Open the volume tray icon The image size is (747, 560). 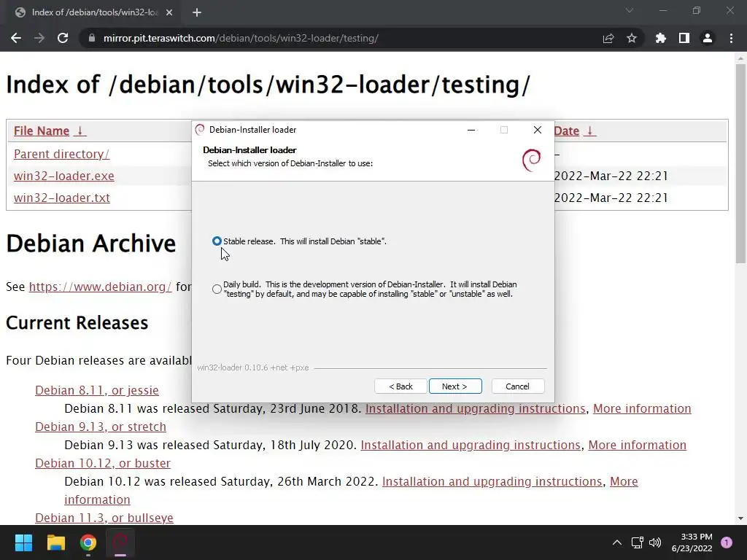(656, 542)
